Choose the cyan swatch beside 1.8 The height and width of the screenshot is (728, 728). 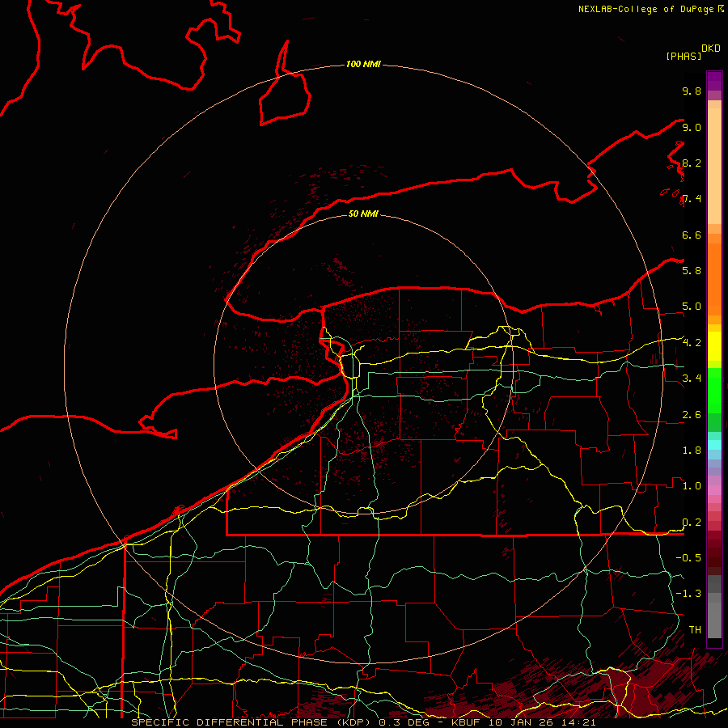click(714, 445)
